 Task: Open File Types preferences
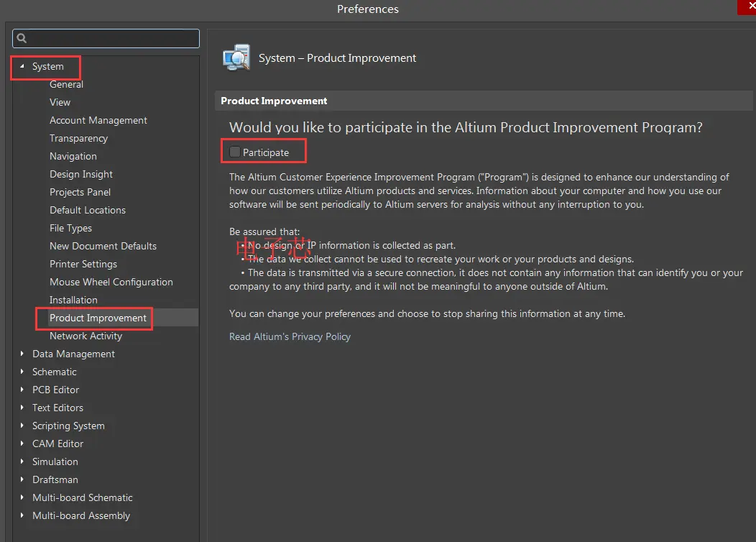click(x=71, y=228)
